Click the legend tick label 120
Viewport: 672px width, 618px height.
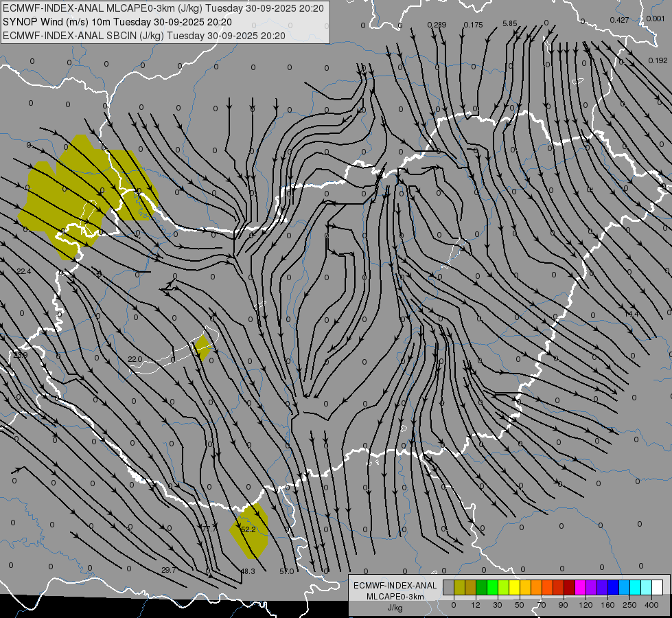pos(586,605)
